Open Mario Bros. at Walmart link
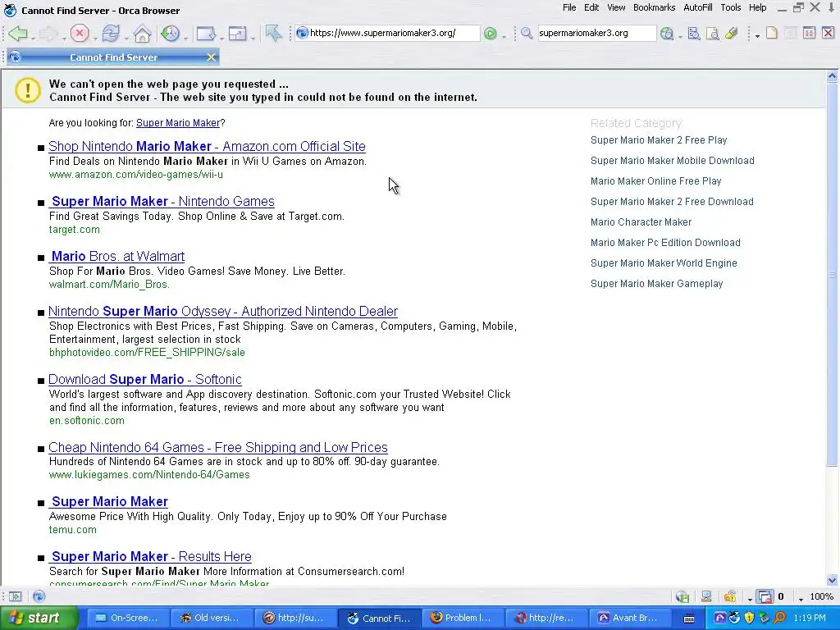 [116, 256]
